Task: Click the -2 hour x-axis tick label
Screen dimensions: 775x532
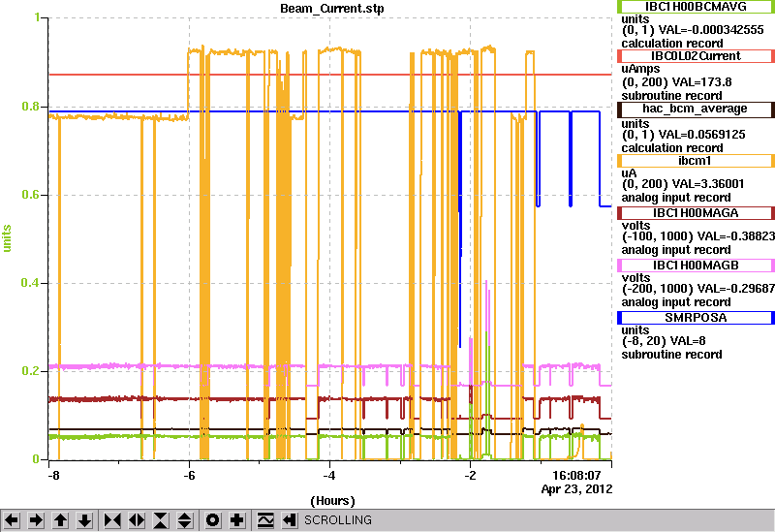Action: pyautogui.click(x=470, y=476)
